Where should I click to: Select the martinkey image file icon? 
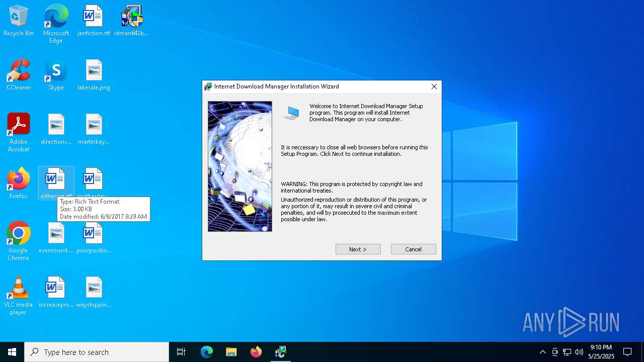94,130
